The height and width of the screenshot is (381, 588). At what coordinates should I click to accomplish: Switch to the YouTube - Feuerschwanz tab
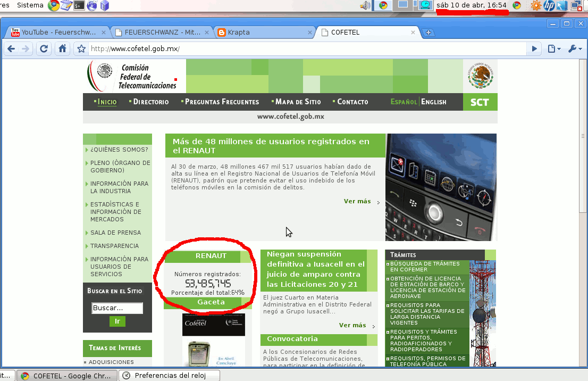58,32
